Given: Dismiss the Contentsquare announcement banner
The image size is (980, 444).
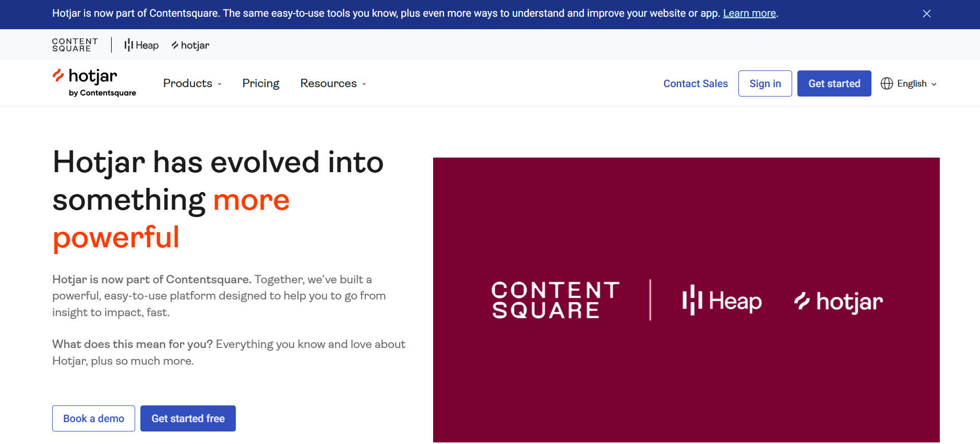Looking at the screenshot, I should [927, 14].
